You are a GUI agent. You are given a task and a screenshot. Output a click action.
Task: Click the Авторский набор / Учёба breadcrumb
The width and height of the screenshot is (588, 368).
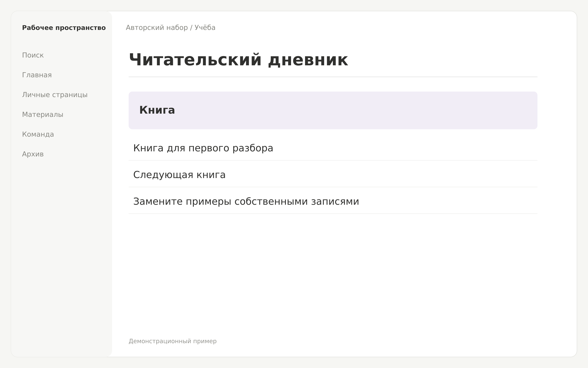coord(171,28)
